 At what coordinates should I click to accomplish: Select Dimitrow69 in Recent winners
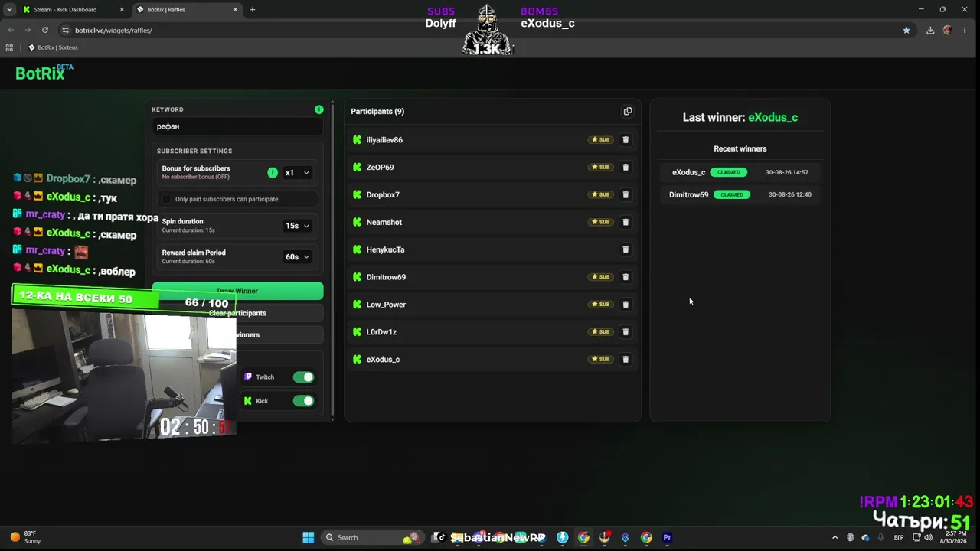point(688,195)
